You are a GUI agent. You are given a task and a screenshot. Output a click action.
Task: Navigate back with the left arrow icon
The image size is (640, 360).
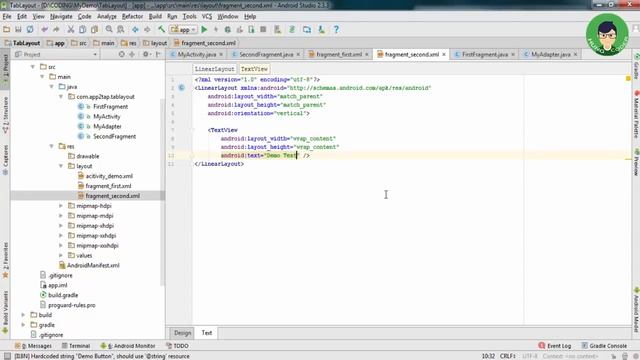point(135,29)
